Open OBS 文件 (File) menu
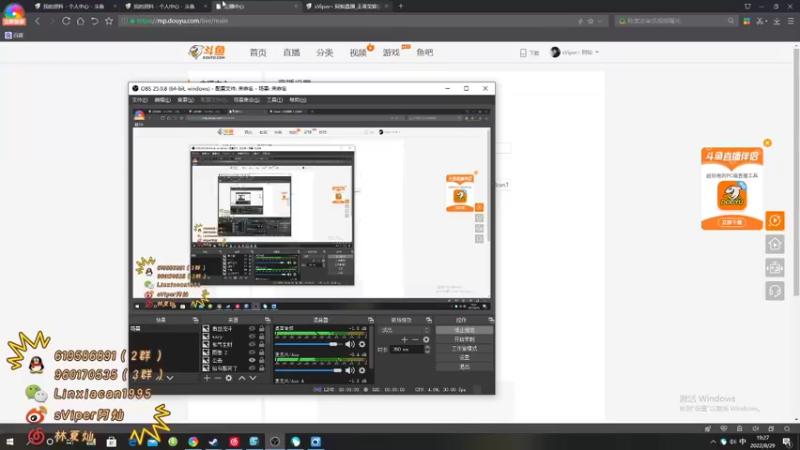The height and width of the screenshot is (450, 800). (x=139, y=100)
